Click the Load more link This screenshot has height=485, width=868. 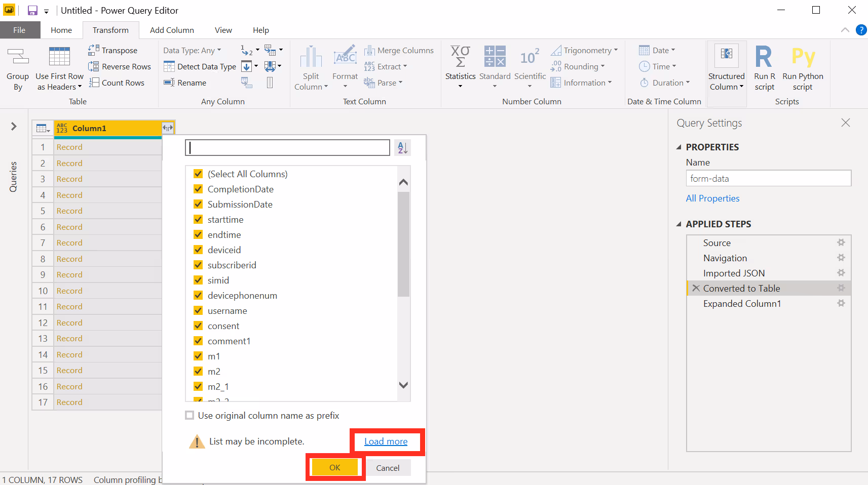386,441
